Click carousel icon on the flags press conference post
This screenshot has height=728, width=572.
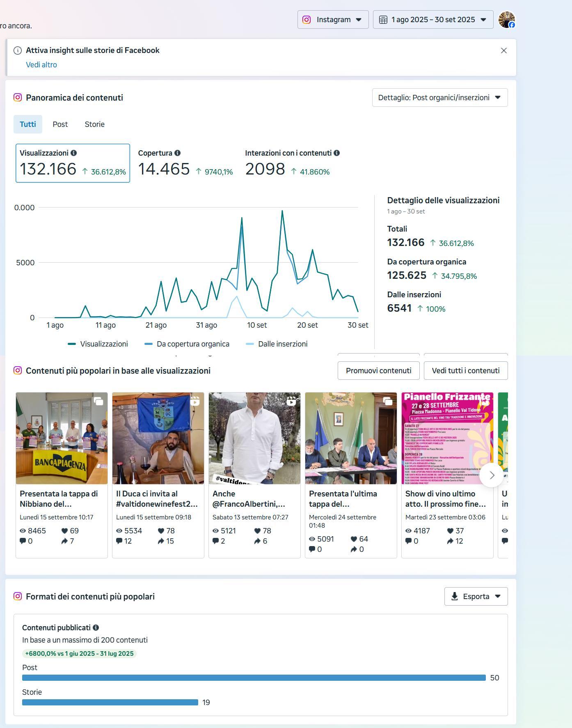tap(388, 401)
